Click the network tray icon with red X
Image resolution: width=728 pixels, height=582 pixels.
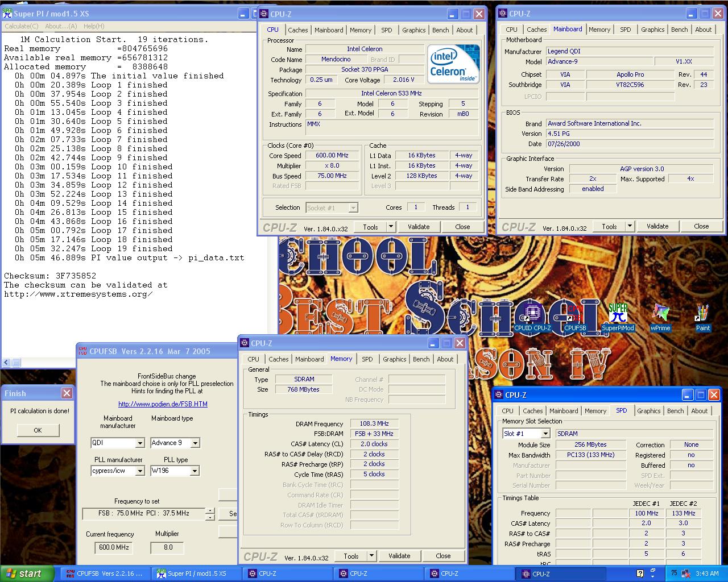point(686,573)
